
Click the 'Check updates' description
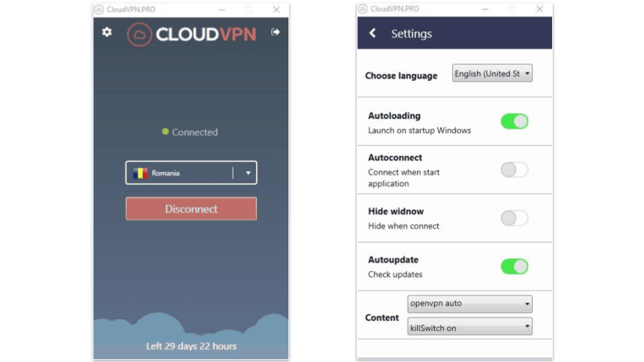click(x=395, y=275)
